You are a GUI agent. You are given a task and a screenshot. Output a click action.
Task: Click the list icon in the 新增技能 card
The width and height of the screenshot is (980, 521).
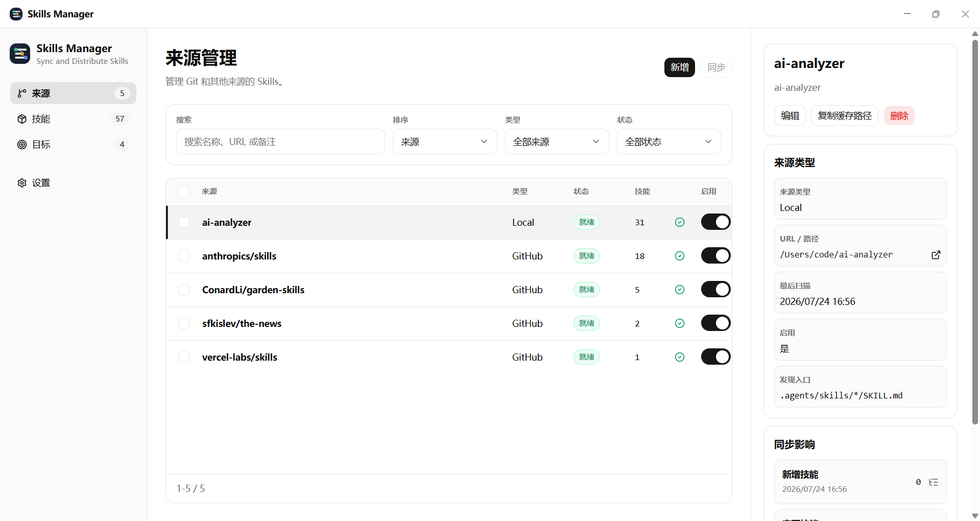coord(934,482)
